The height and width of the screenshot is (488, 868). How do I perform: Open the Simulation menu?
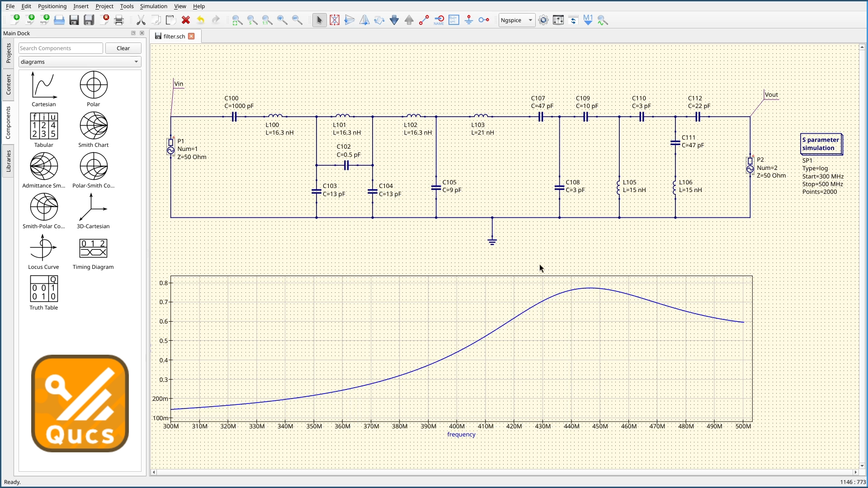pos(153,6)
